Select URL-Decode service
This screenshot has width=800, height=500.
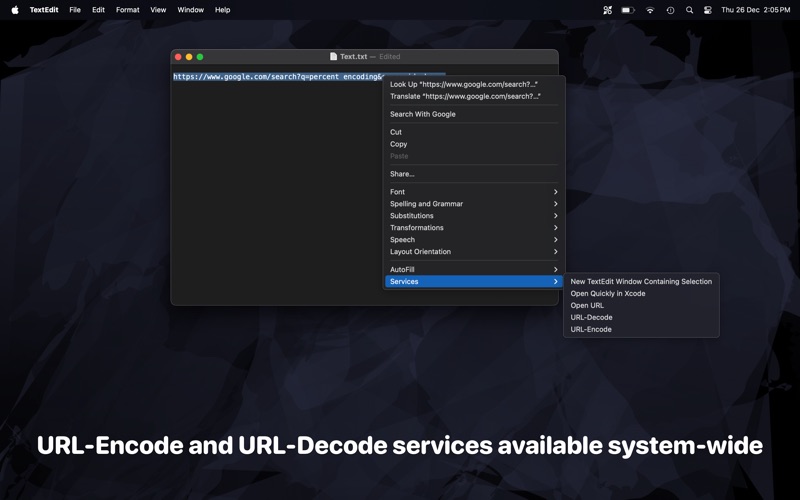tap(641, 317)
